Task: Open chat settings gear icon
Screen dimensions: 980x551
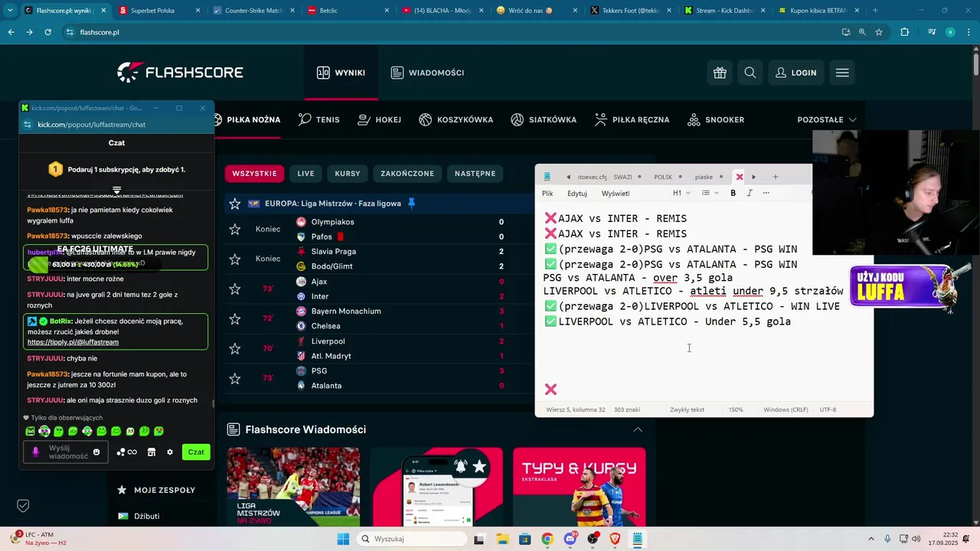Action: (170, 452)
